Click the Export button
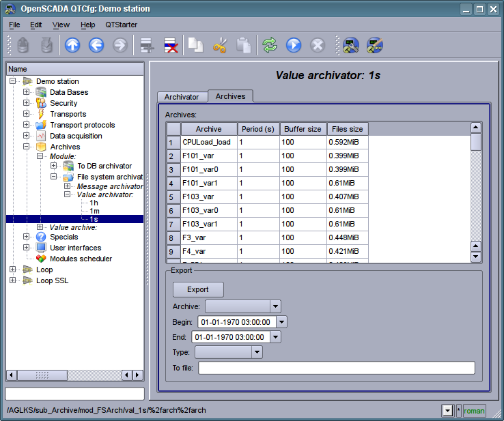The width and height of the screenshot is (504, 421). point(198,290)
